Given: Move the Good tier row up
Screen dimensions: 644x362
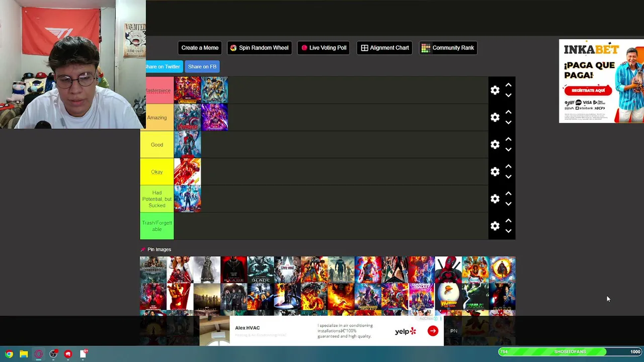Looking at the screenshot, I should [508, 139].
